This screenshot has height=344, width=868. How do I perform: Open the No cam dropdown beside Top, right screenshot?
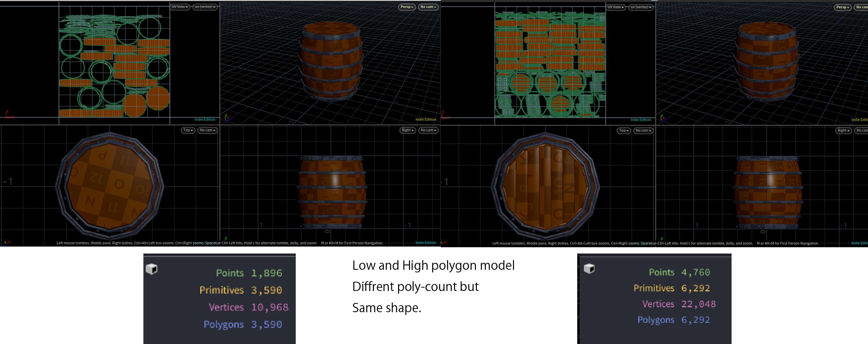pos(643,131)
